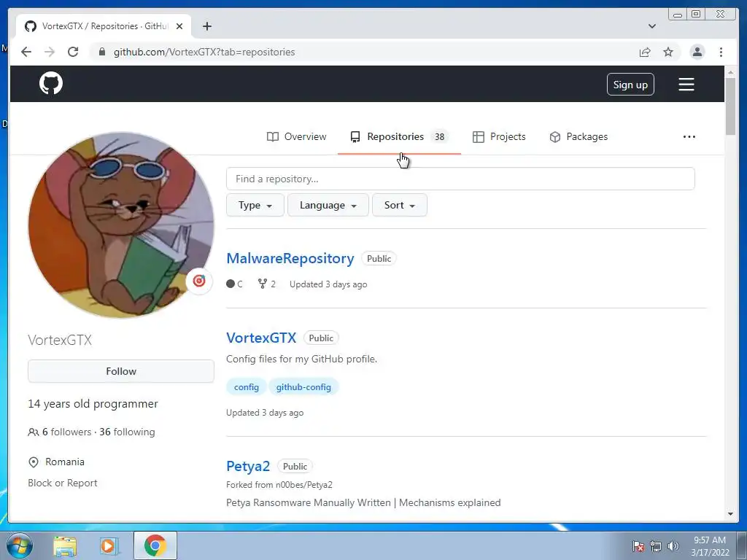Click the VortexGTX profile avatar image
This screenshot has height=560, width=747.
121,225
